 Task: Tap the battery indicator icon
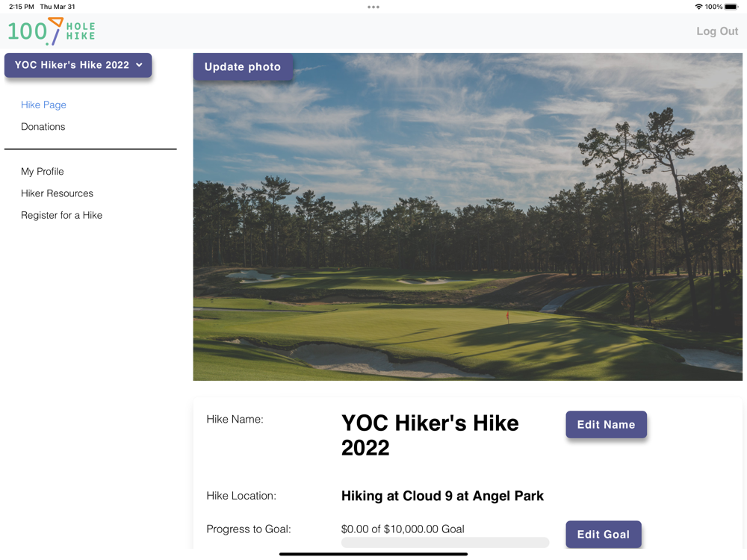(x=731, y=7)
